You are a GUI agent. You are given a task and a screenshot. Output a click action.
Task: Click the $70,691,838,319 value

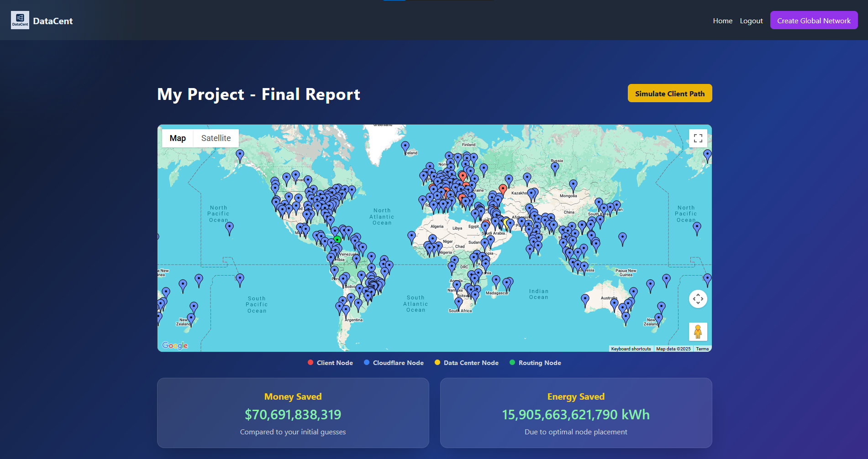[293, 414]
